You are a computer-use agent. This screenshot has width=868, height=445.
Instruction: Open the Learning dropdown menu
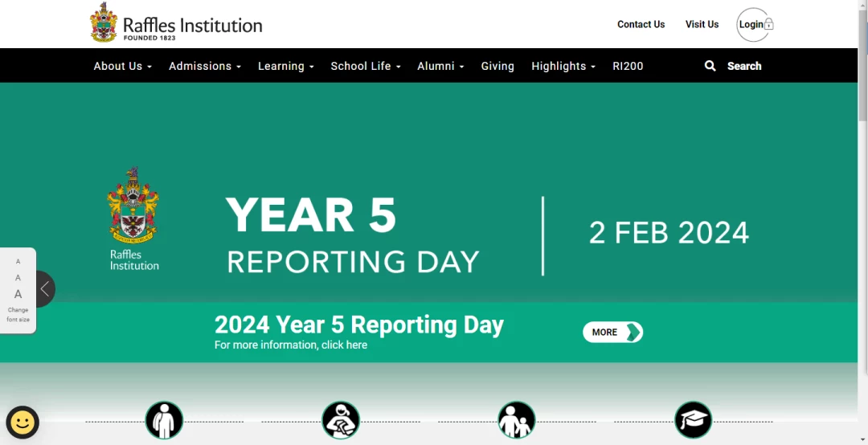coord(285,66)
